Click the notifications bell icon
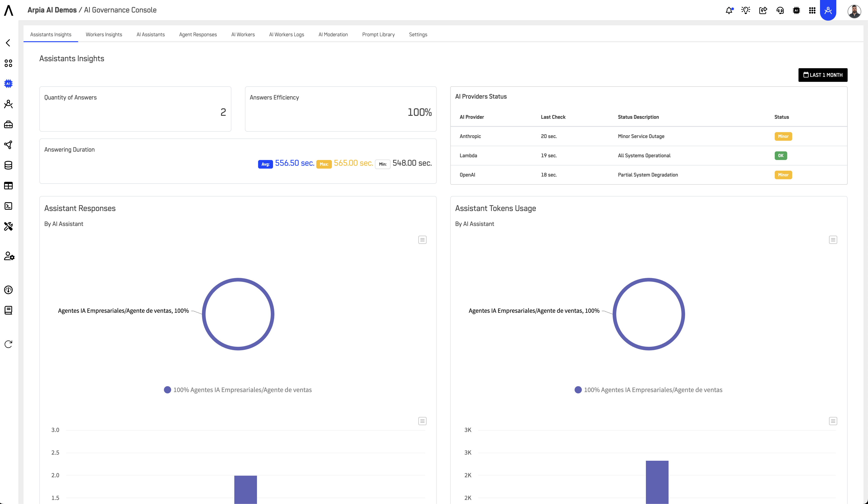The image size is (868, 504). pyautogui.click(x=729, y=10)
